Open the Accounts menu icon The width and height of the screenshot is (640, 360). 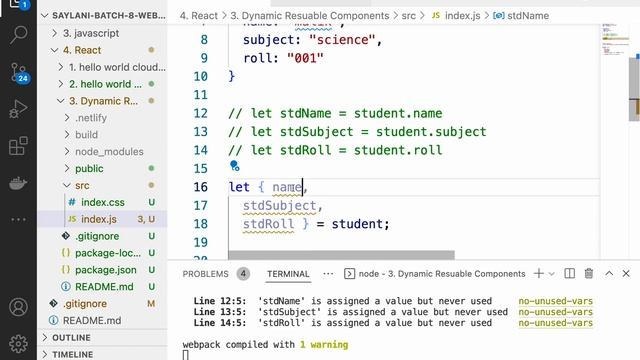pos(18,307)
